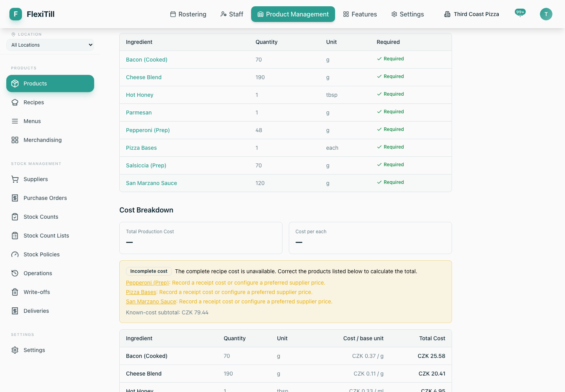Open the Products sidebar item
565x392 pixels.
(50, 83)
